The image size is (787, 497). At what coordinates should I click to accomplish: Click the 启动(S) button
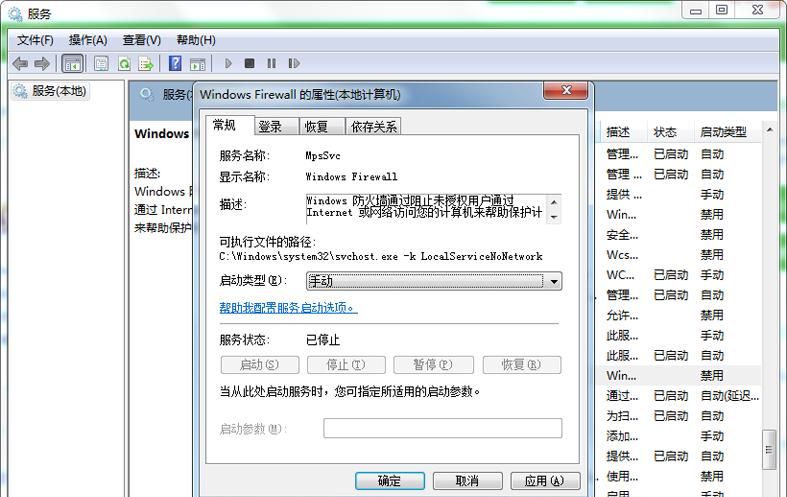260,365
